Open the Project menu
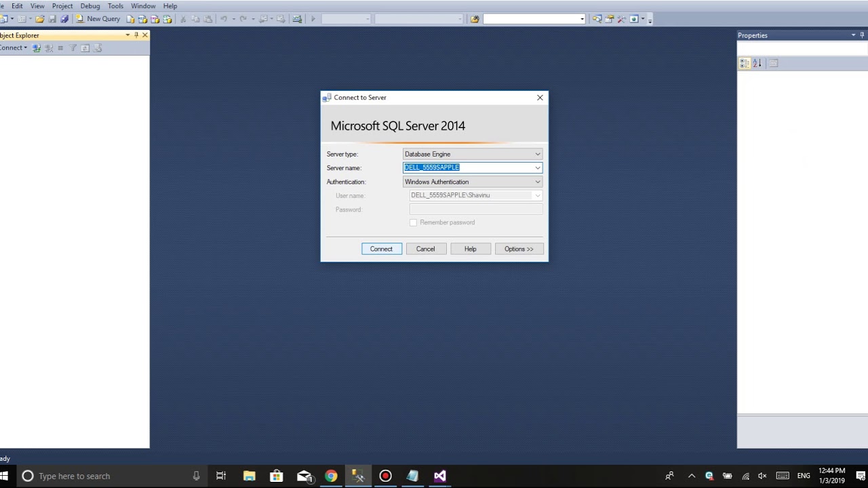This screenshot has height=488, width=868. tap(62, 6)
